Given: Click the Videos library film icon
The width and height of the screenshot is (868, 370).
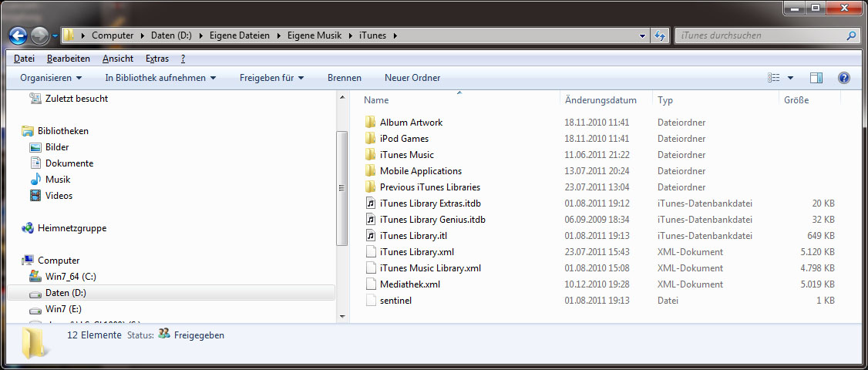Looking at the screenshot, I should (x=35, y=196).
